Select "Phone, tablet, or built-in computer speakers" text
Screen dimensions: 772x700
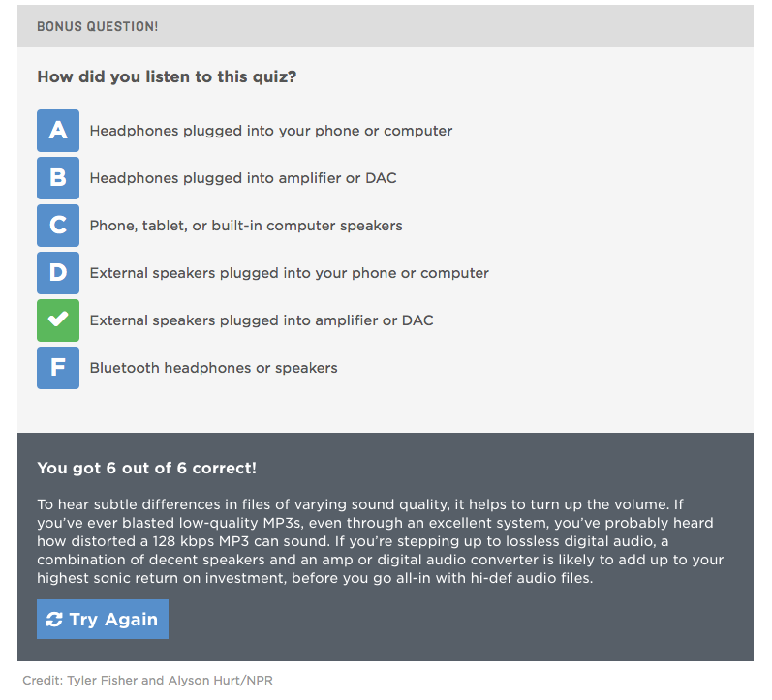[x=246, y=226]
